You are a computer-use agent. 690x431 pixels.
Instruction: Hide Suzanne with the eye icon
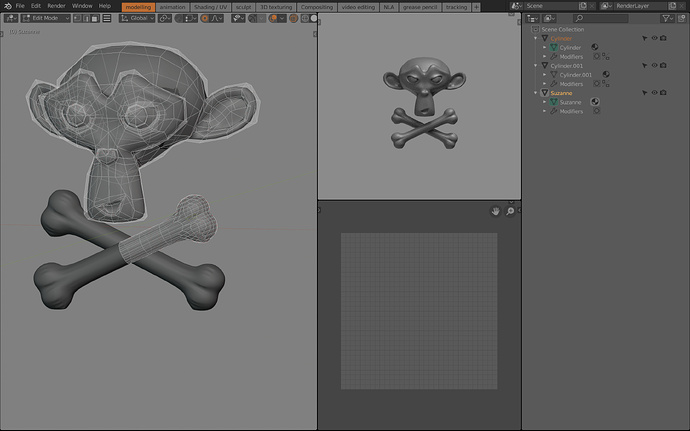click(x=654, y=93)
